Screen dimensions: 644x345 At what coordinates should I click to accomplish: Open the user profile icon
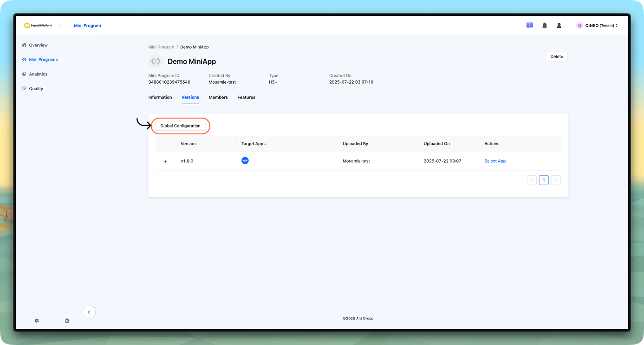[x=559, y=26]
